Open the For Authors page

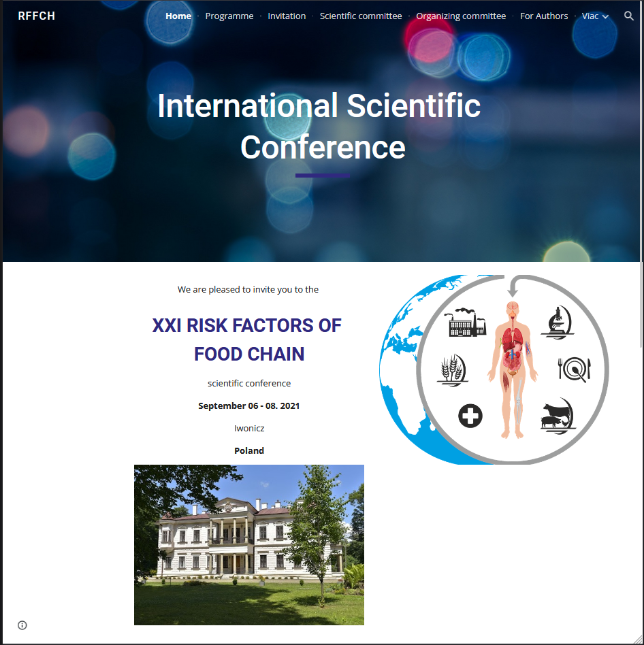544,16
